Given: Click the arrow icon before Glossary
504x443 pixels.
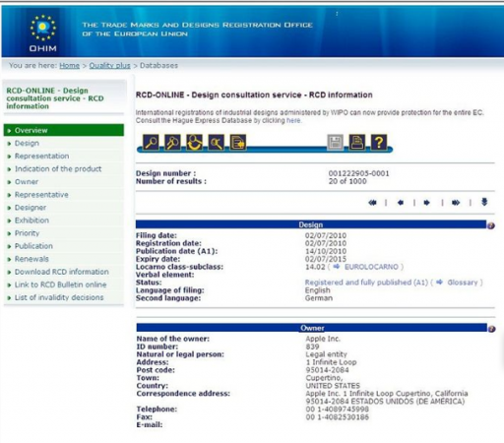Looking at the screenshot, I should [440, 283].
